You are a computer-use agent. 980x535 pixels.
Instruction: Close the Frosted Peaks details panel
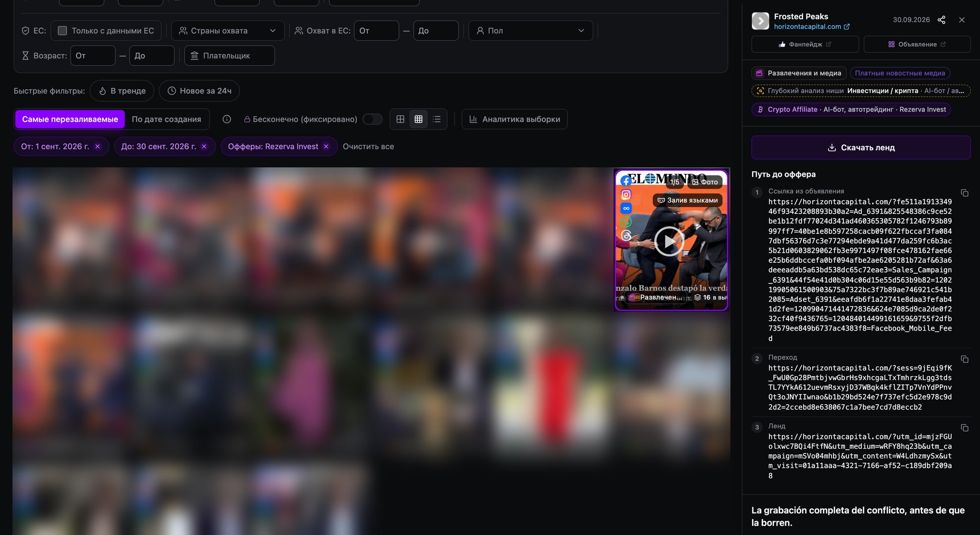click(962, 20)
